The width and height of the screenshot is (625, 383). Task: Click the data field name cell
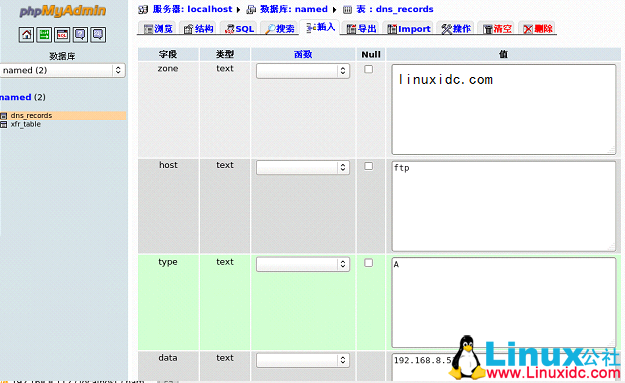coord(168,367)
